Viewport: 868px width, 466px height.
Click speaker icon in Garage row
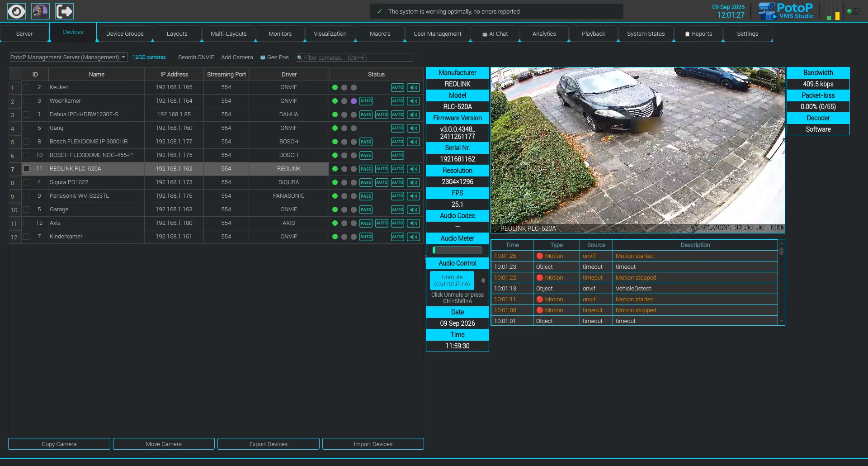tap(413, 209)
